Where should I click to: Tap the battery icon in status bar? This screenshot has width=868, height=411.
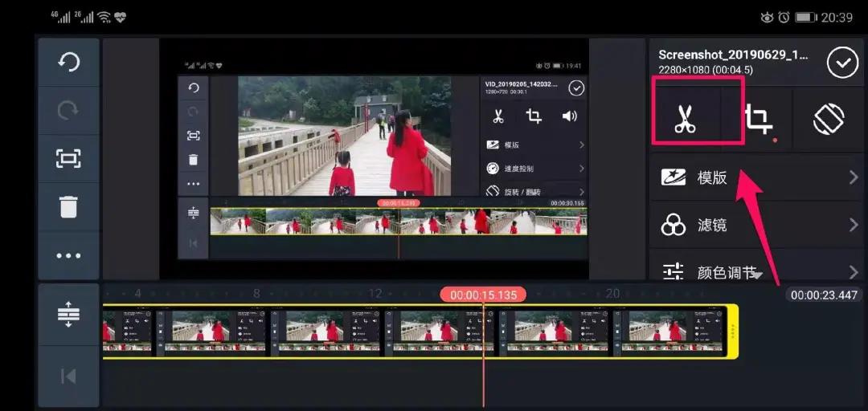[x=806, y=18]
